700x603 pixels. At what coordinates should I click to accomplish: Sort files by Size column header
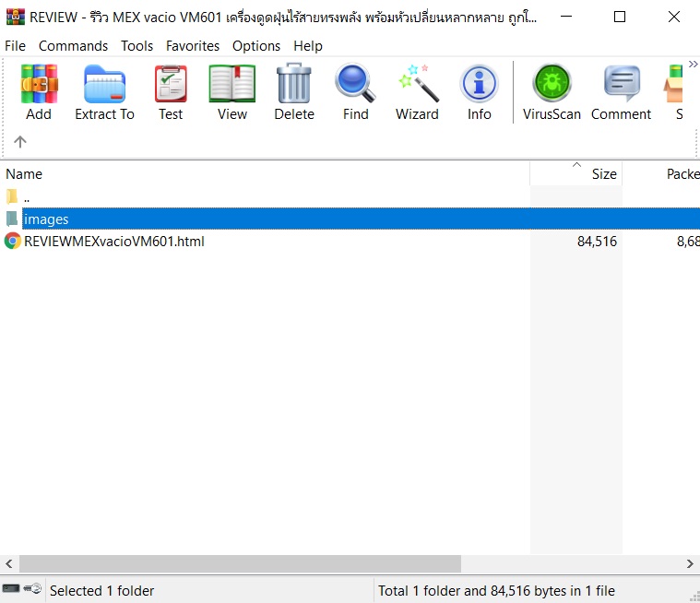(603, 173)
